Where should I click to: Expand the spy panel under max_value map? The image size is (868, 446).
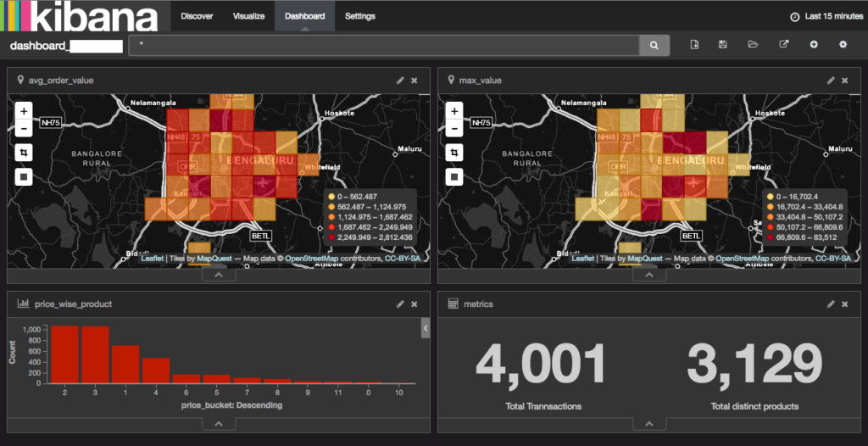(x=649, y=275)
